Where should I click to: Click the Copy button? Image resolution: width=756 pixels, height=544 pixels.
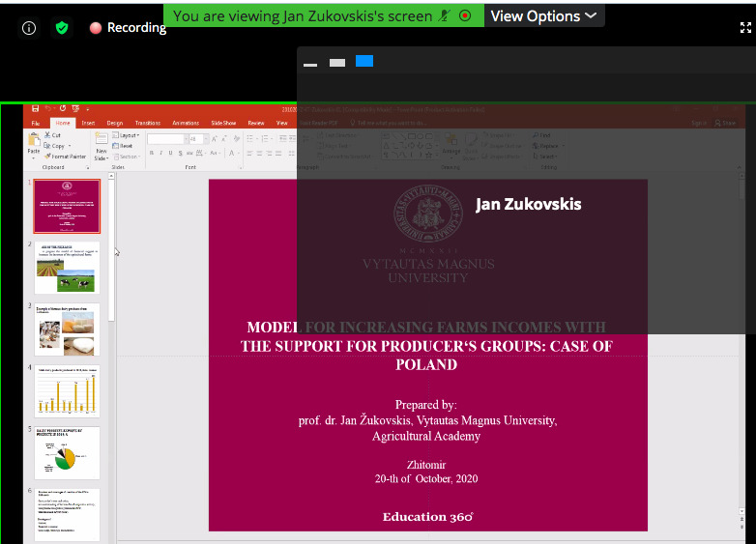click(x=54, y=146)
